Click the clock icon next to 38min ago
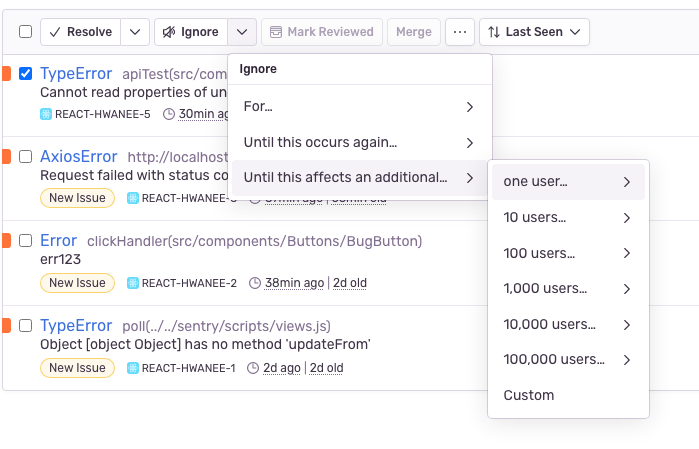Image resolution: width=699 pixels, height=449 pixels. [x=254, y=283]
